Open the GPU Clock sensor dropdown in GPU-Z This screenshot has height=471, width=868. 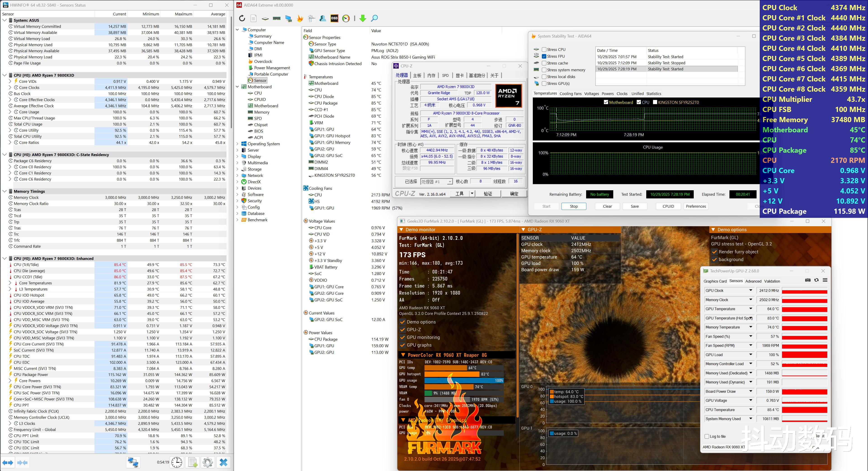(x=751, y=290)
